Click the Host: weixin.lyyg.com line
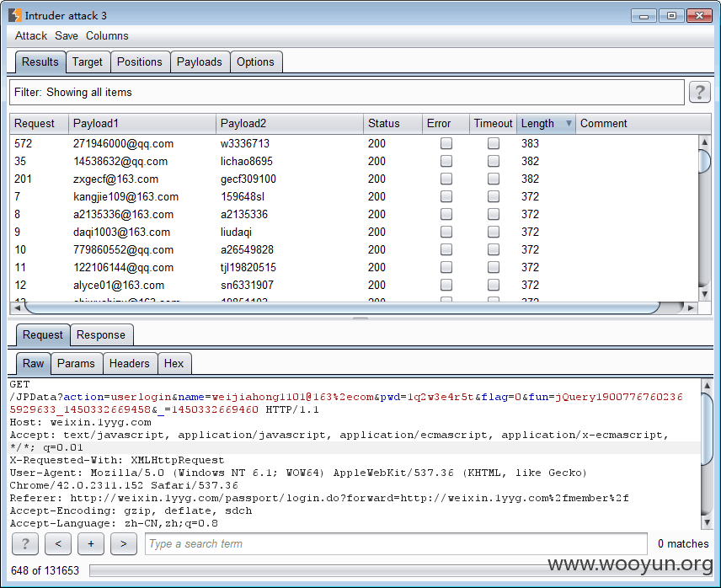 [81, 422]
